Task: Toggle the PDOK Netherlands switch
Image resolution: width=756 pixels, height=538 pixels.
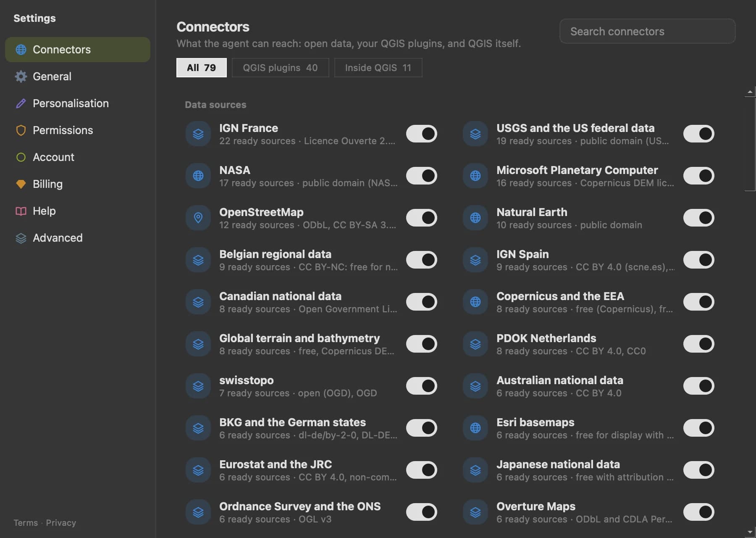Action: tap(699, 344)
